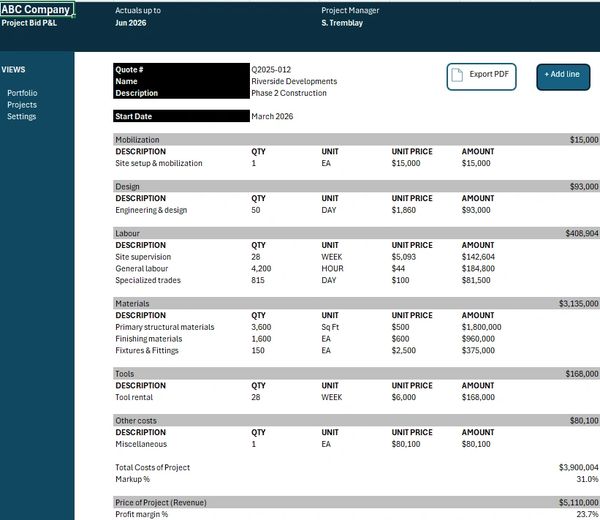Select amount $375,000
Screen dimensions: 600x520
478,350
